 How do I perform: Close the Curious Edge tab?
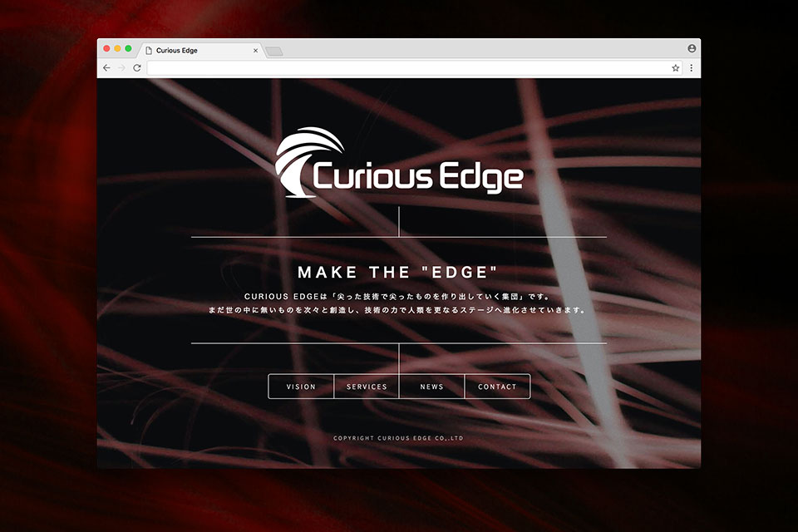[x=255, y=51]
